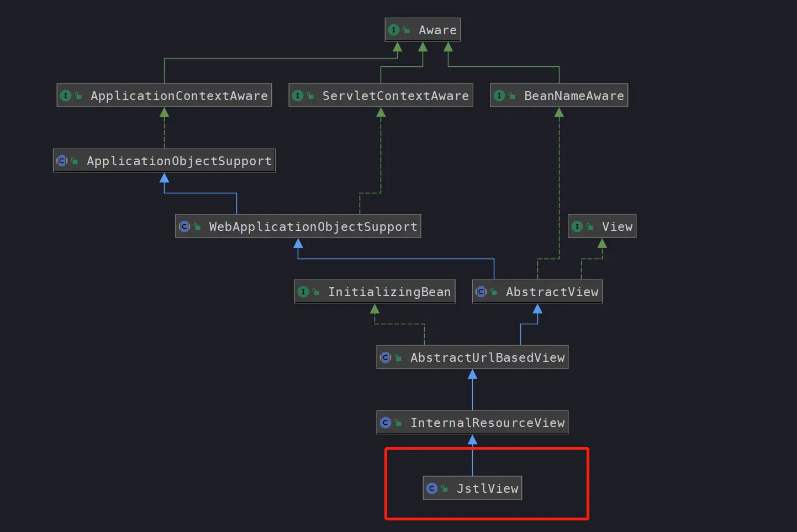The width and height of the screenshot is (797, 532).
Task: Click the interface icon on BeanNameAware
Action: click(500, 95)
